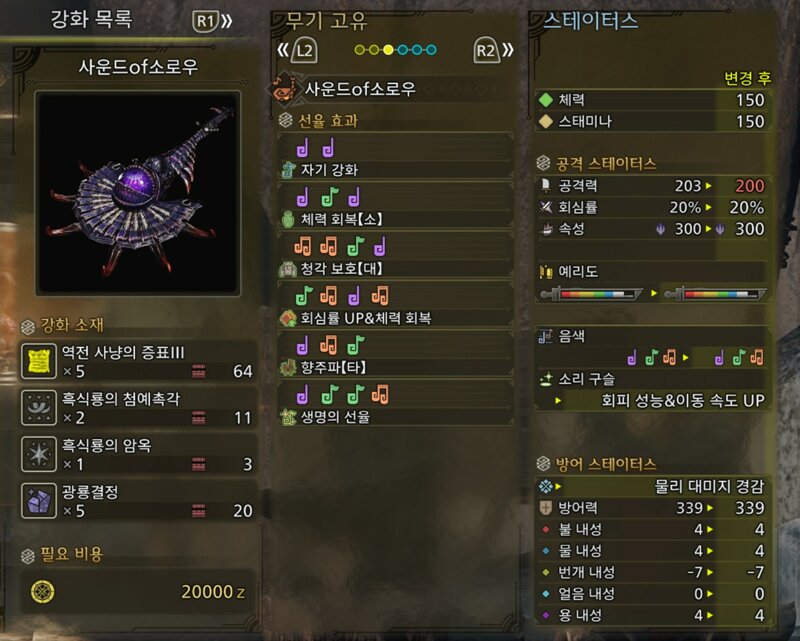Screen dimensions: 800x641
Task: Click the 20000 z cost row
Action: (x=138, y=591)
